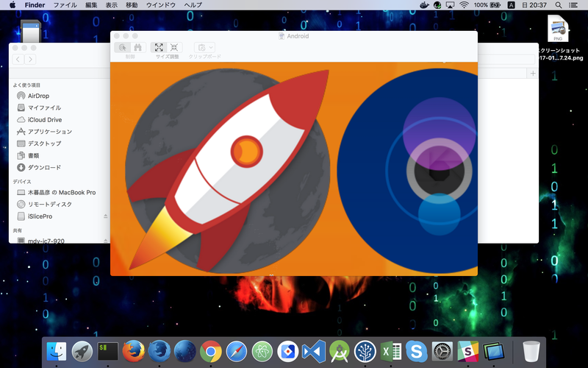
Task: Open Screen Sharing in the Dock
Action: click(493, 352)
